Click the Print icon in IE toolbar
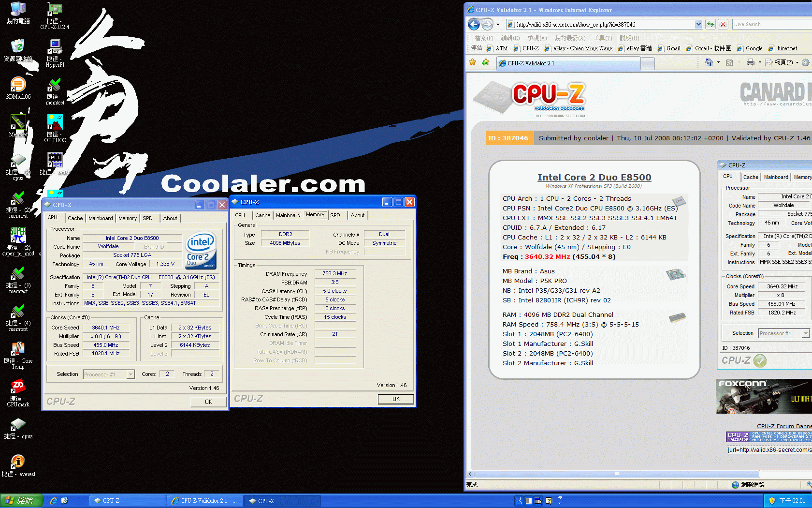This screenshot has height=508, width=812. click(x=750, y=62)
